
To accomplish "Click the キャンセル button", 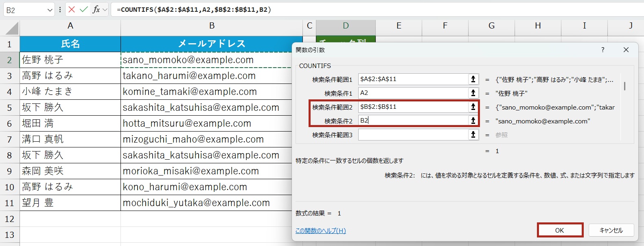I will coord(611,230).
